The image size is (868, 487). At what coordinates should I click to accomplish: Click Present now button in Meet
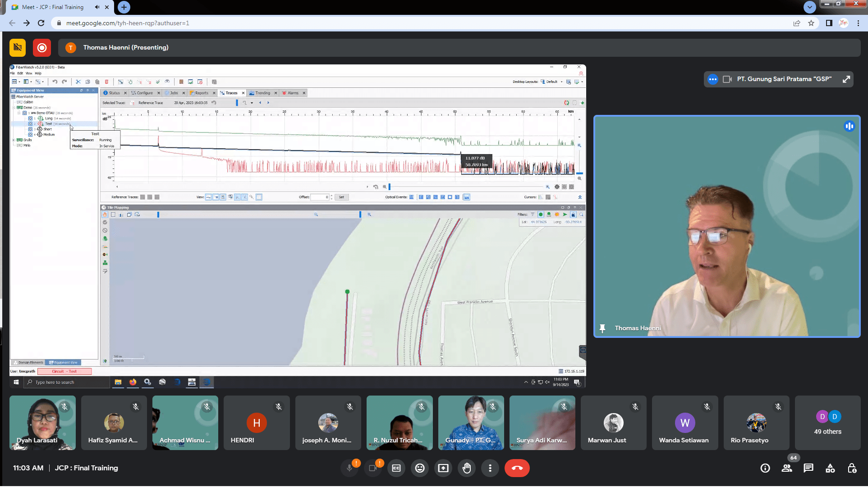pyautogui.click(x=443, y=468)
